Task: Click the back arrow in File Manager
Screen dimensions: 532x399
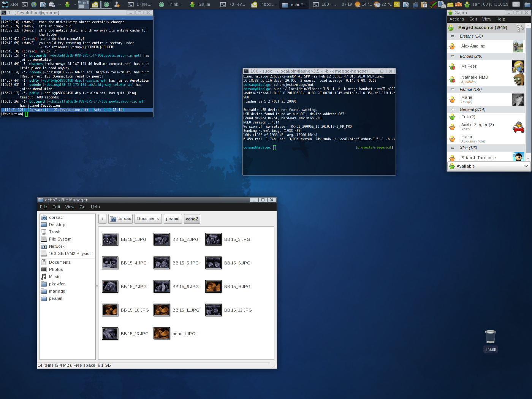Action: 102,219
